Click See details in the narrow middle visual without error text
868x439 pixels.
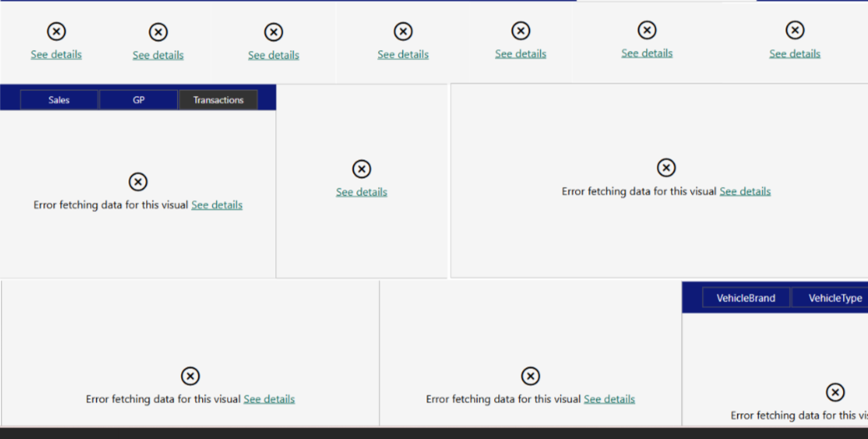(x=361, y=192)
